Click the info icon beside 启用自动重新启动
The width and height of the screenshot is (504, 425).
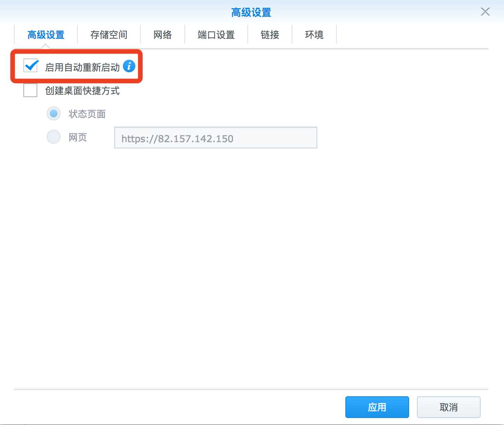[x=129, y=66]
